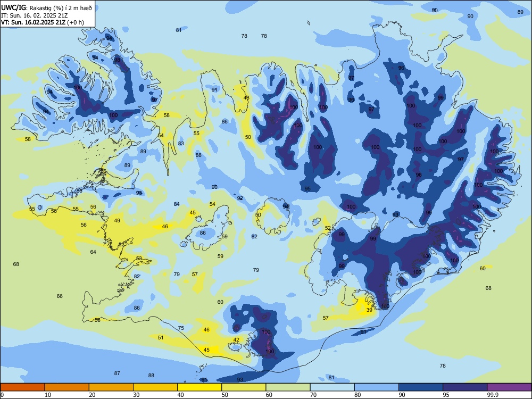The image size is (532, 399).
Task: Click the humidity value 87 on the map
Action: coord(117,373)
